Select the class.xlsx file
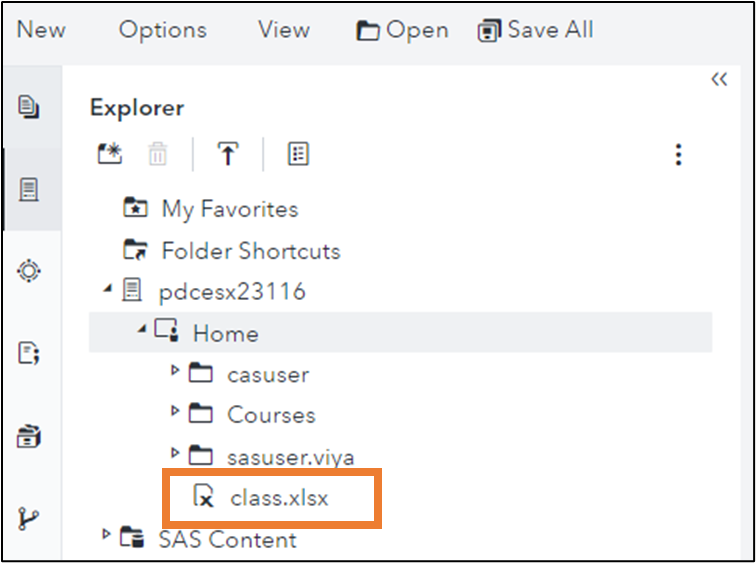 tap(279, 496)
